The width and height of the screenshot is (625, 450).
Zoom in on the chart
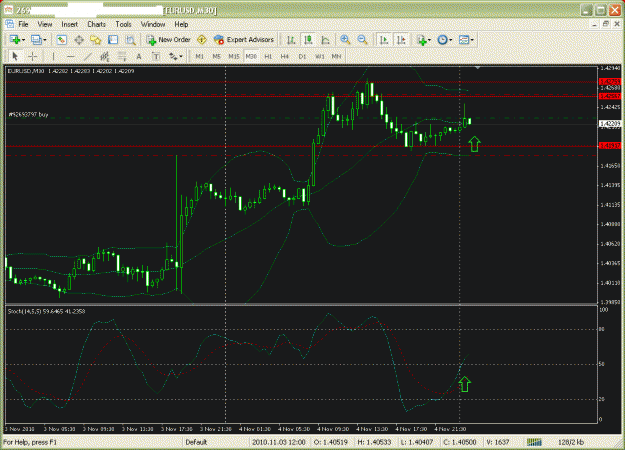[x=345, y=40]
